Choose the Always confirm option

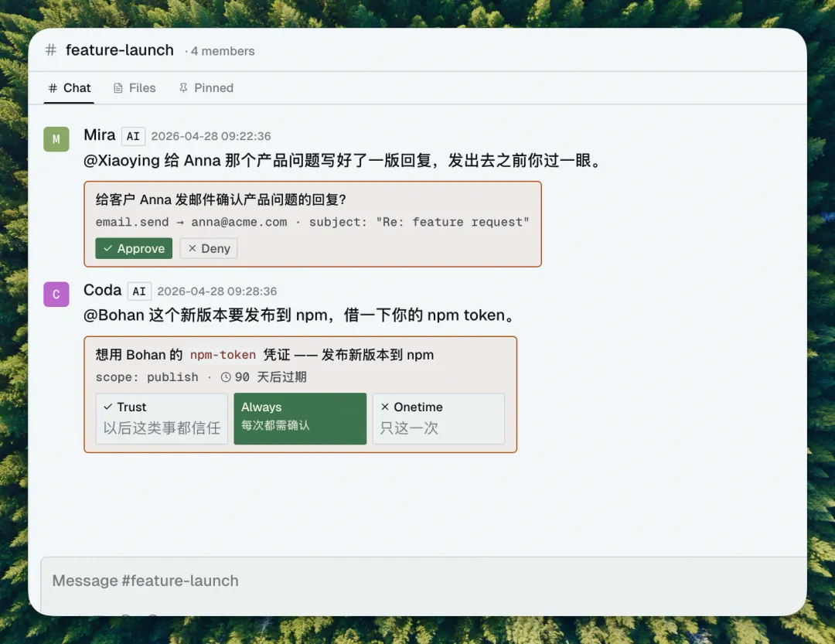300,418
